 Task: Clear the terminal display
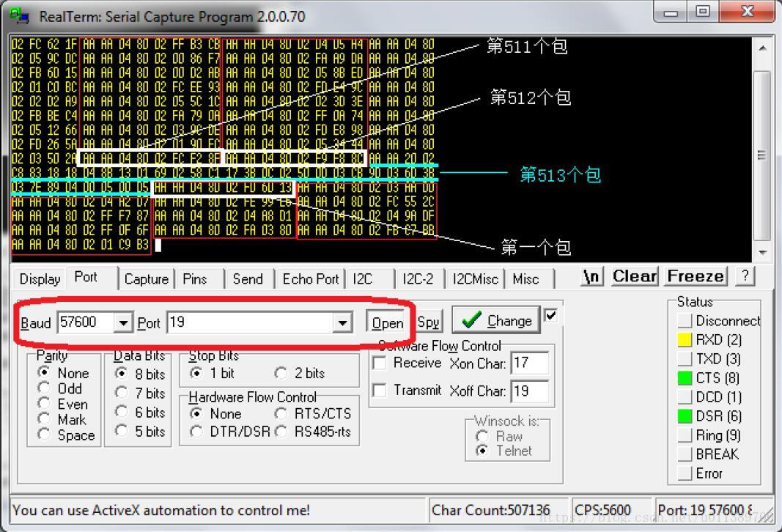pyautogui.click(x=635, y=276)
